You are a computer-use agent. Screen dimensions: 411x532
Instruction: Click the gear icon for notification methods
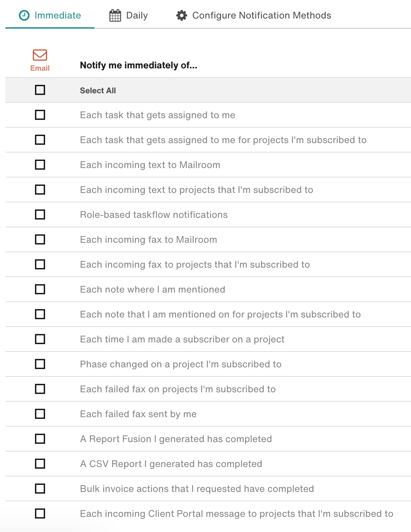pyautogui.click(x=182, y=15)
